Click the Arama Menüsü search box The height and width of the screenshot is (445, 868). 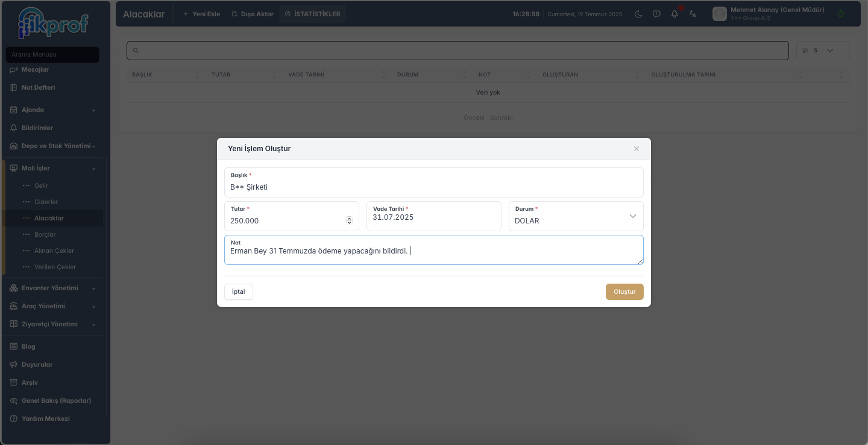pyautogui.click(x=52, y=55)
